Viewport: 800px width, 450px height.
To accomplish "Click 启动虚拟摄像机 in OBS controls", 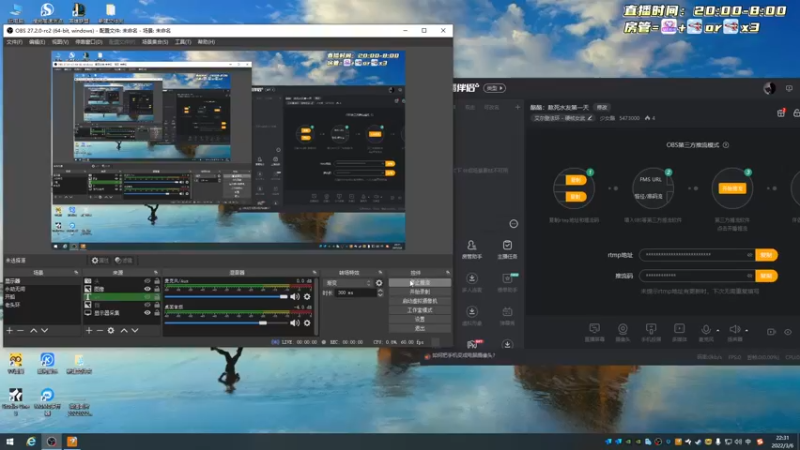I will pyautogui.click(x=420, y=301).
